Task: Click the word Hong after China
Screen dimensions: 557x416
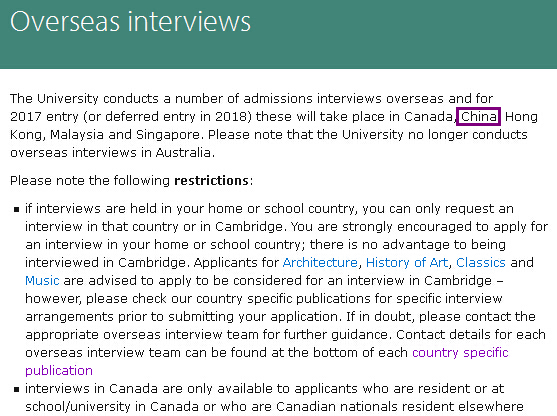Action: pyautogui.click(x=521, y=117)
